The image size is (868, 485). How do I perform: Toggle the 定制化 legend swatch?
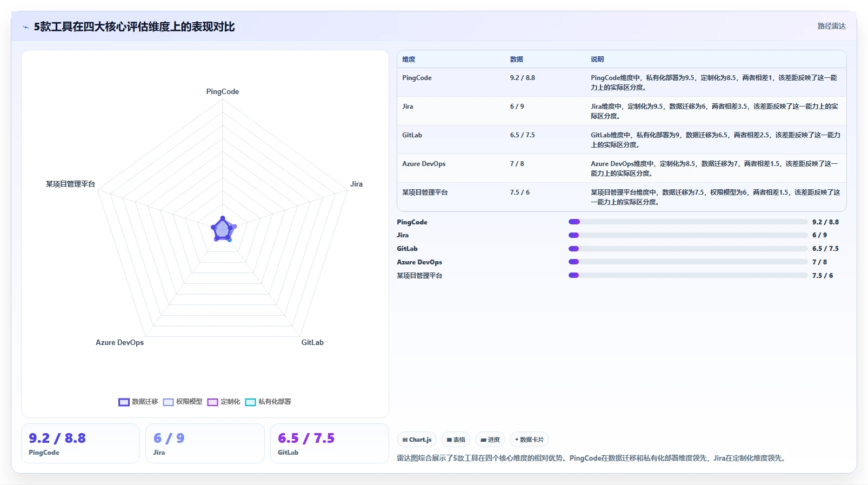pyautogui.click(x=212, y=402)
